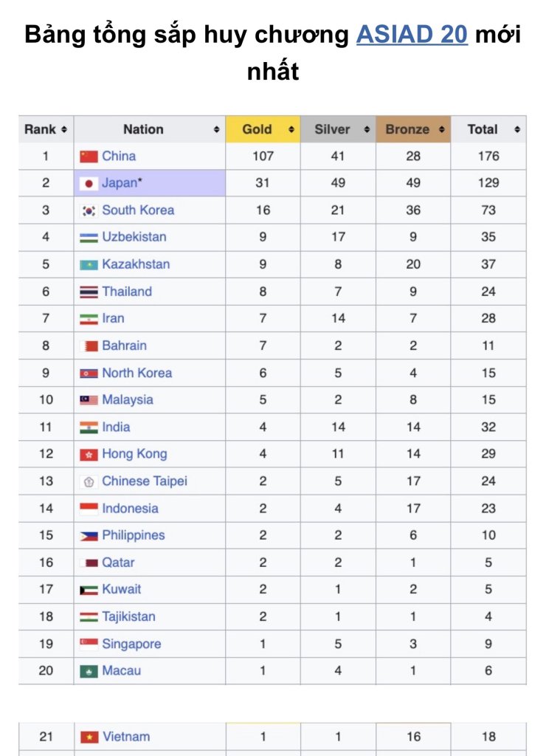This screenshot has width=546, height=756.
Task: Click the Vietnam flag icon
Action: 89,737
